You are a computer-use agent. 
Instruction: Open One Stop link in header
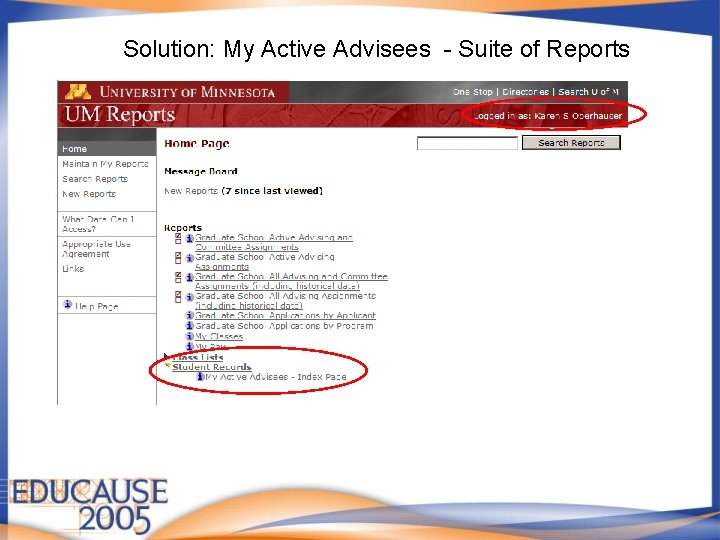point(472,92)
